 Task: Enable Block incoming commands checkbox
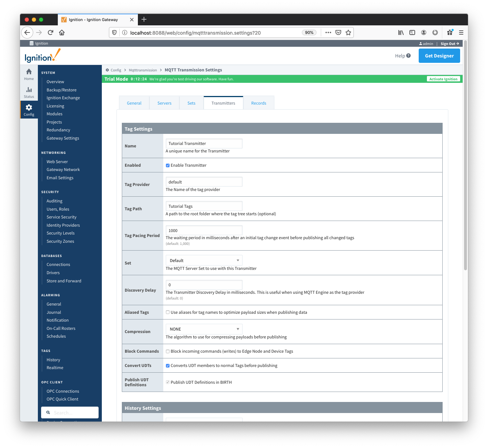pos(168,351)
